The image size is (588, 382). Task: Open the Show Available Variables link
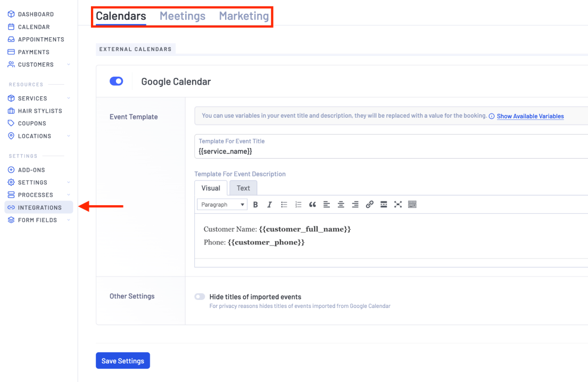[530, 116]
